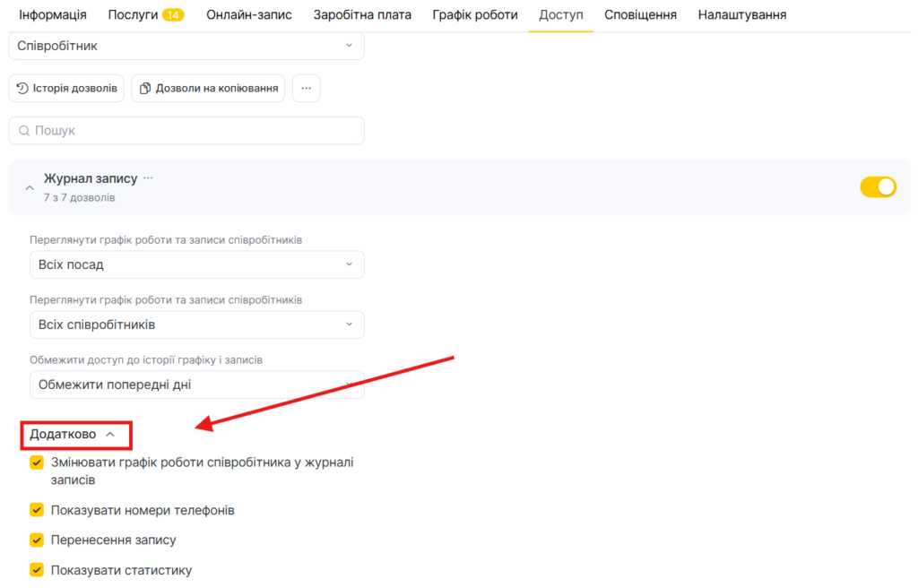Image resolution: width=918 pixels, height=588 pixels.
Task: Click the ellipsis next to Журнал запису
Action: [148, 178]
